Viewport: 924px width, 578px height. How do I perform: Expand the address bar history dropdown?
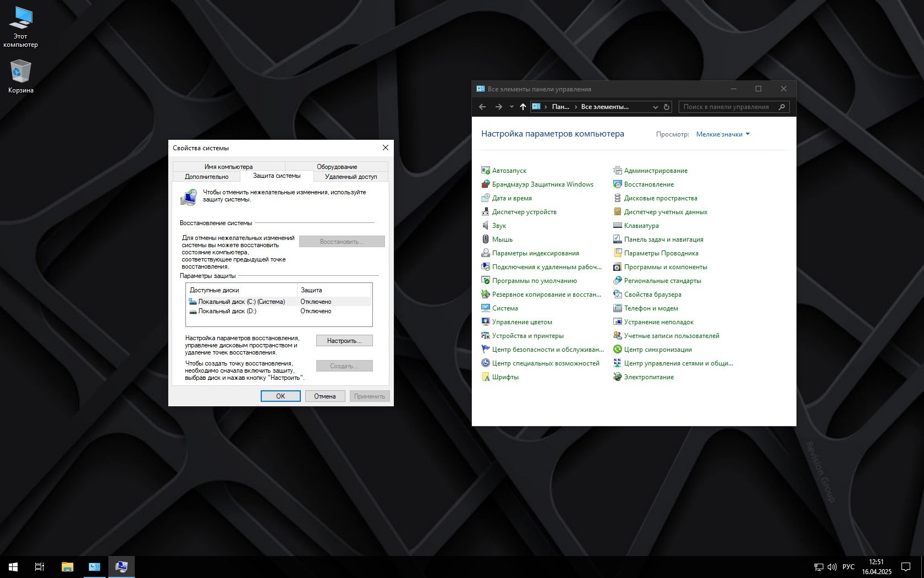coord(655,107)
